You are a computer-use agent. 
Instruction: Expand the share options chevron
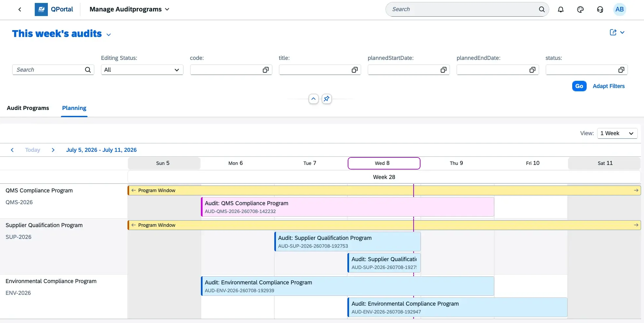coord(622,32)
